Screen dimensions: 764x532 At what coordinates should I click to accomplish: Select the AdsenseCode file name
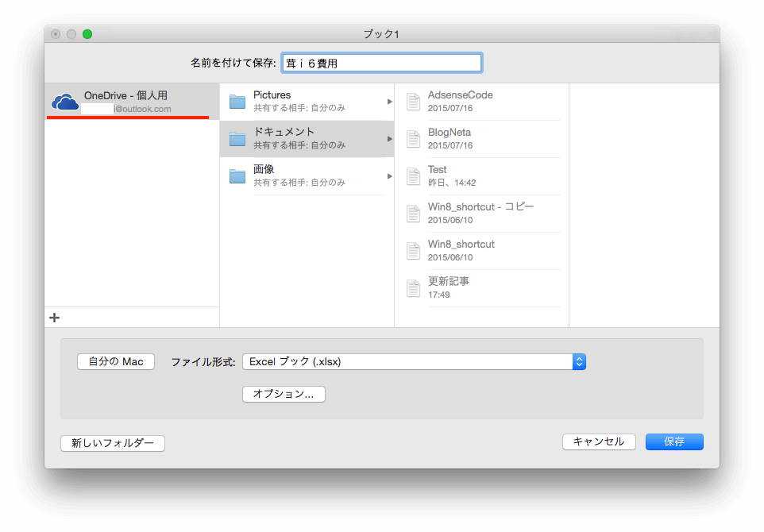[461, 95]
